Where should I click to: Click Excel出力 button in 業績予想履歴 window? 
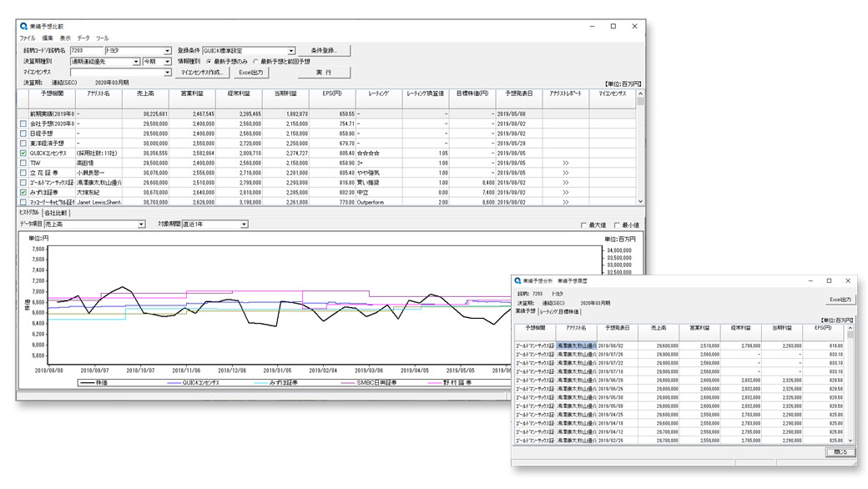(840, 300)
